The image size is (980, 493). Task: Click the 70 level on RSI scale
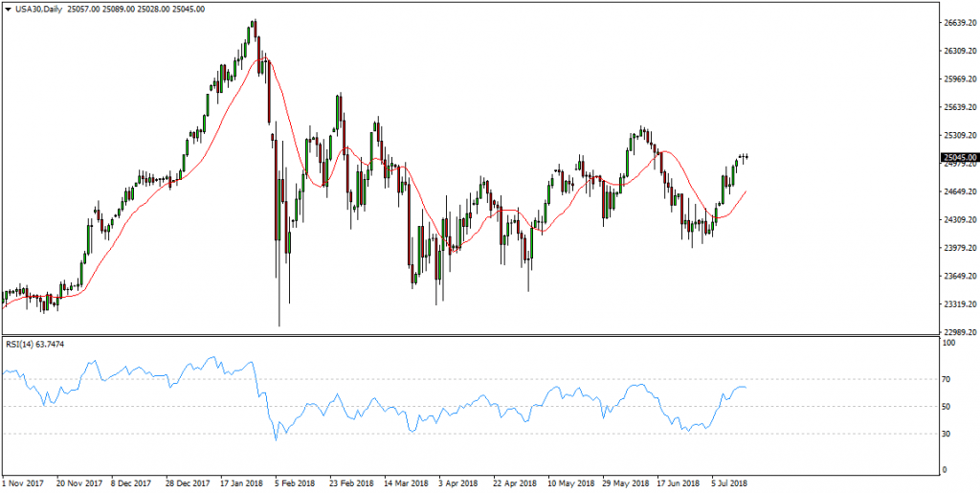point(948,380)
